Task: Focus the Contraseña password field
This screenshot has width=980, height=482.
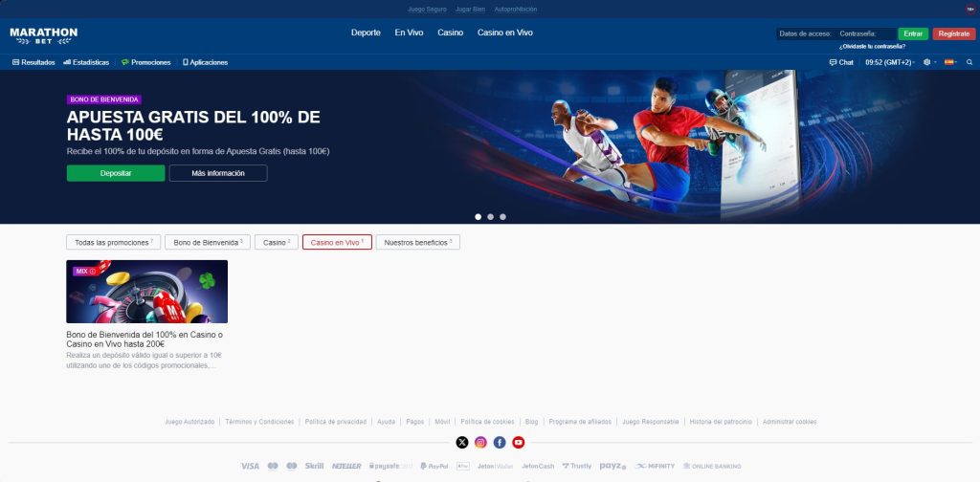Action: pyautogui.click(x=865, y=33)
